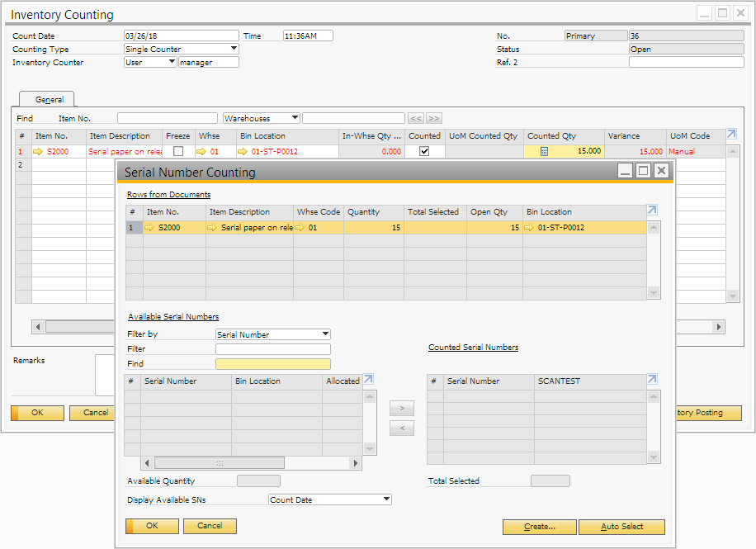Expand the Available Serial Numbers table

pos(369,380)
